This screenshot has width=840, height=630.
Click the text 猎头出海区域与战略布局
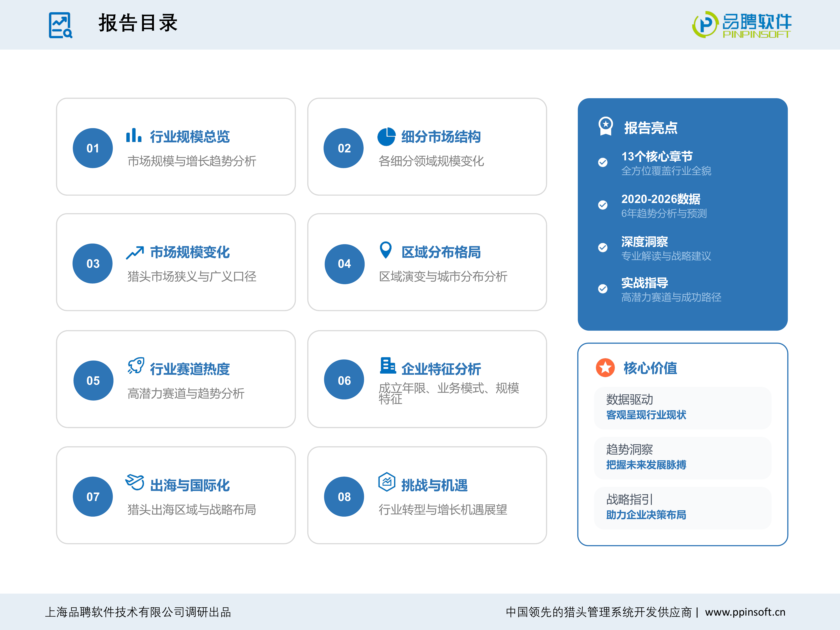(192, 510)
